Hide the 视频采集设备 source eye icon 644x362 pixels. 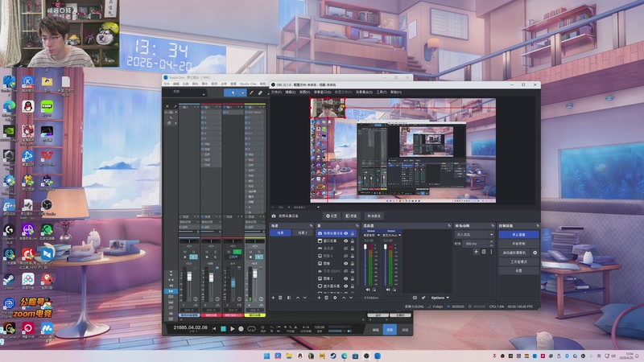346,233
